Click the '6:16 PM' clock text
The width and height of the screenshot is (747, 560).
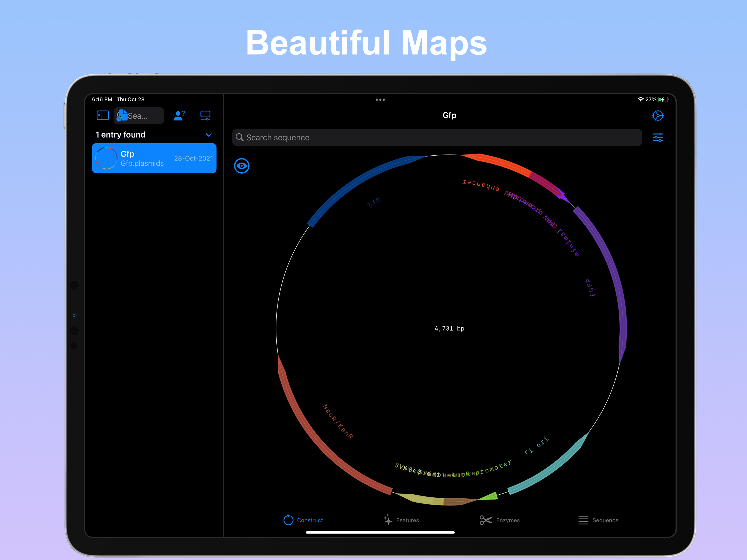[102, 99]
